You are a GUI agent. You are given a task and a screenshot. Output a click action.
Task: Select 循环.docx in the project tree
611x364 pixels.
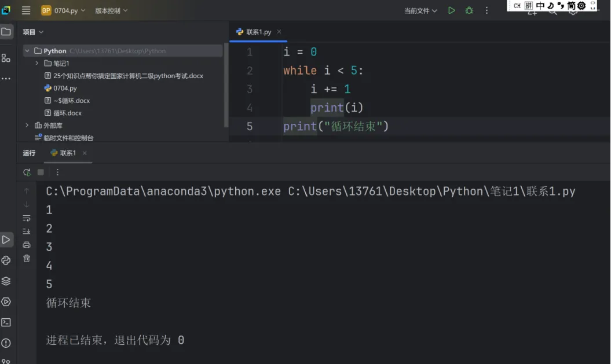67,113
